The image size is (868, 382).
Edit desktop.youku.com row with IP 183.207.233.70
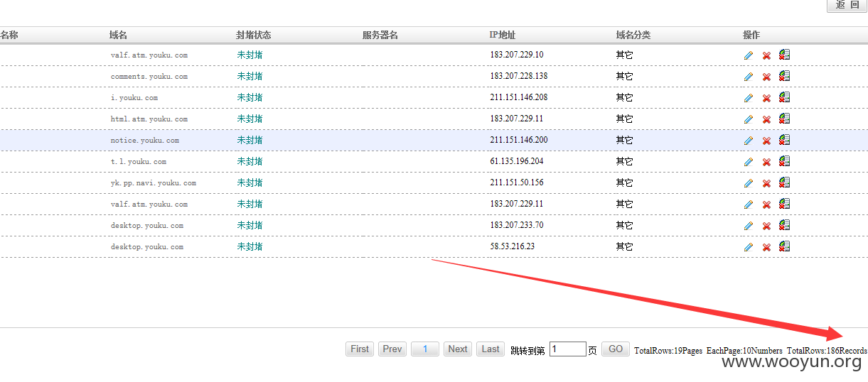pos(749,226)
